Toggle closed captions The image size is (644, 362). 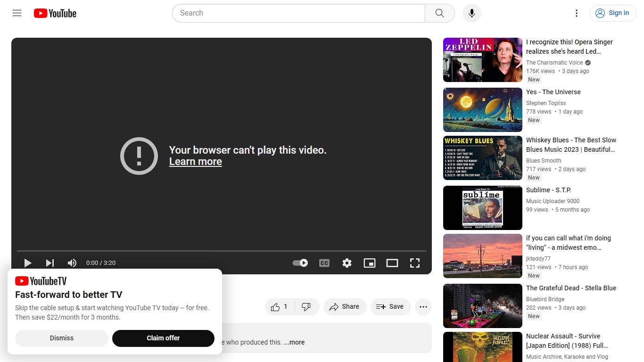pos(324,263)
